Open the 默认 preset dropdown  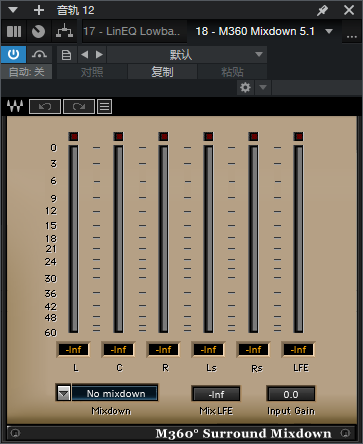click(x=187, y=55)
